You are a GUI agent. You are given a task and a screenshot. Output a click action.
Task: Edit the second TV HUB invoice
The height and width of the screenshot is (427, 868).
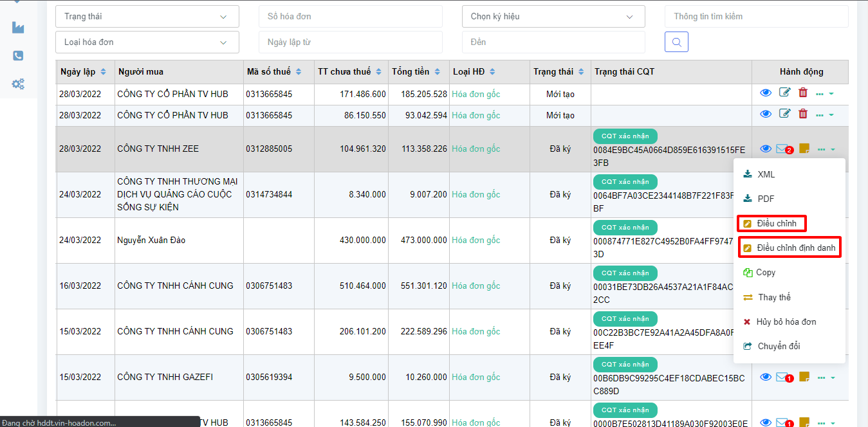(x=784, y=114)
